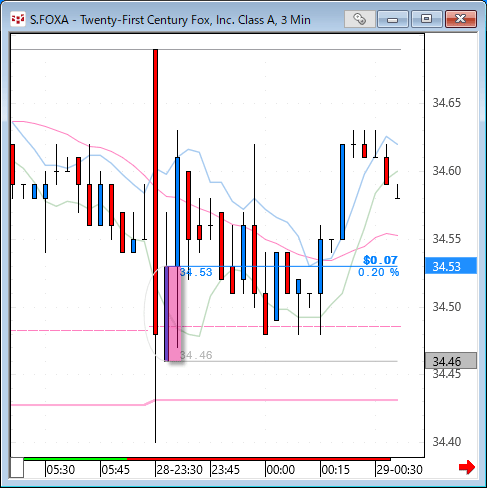Click the 34.65 price scale label
This screenshot has width=487, height=488.
447,103
